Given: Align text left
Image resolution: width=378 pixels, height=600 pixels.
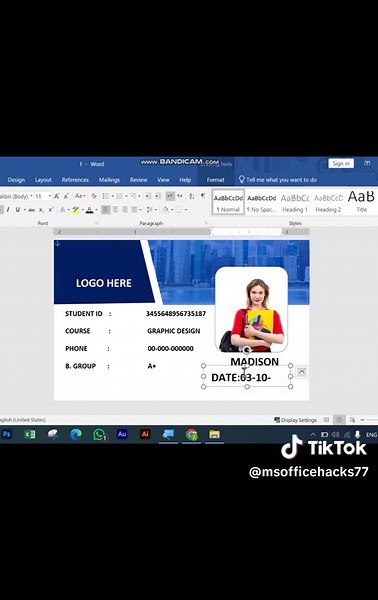Looking at the screenshot, I should pos(106,210).
